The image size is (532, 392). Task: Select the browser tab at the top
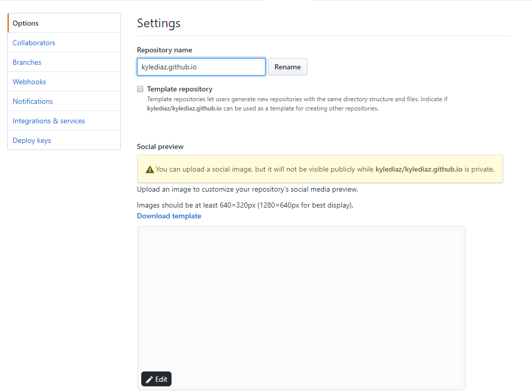[288, 2]
